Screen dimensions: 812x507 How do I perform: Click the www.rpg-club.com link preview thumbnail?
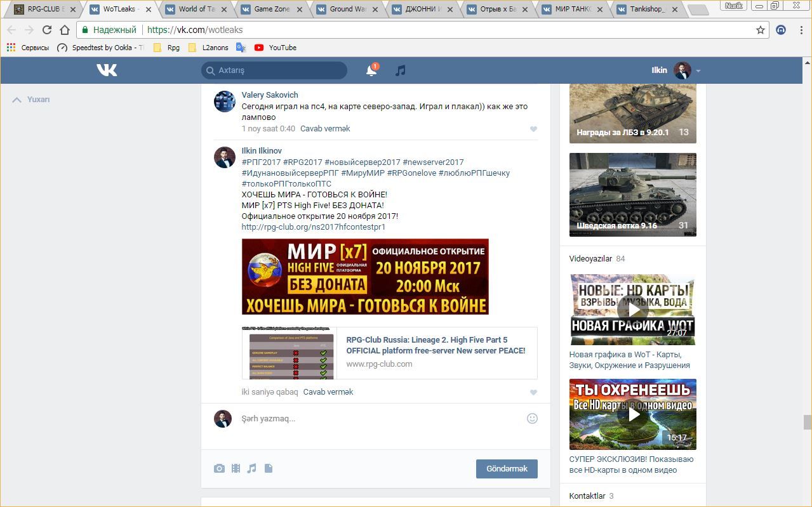[x=290, y=353]
